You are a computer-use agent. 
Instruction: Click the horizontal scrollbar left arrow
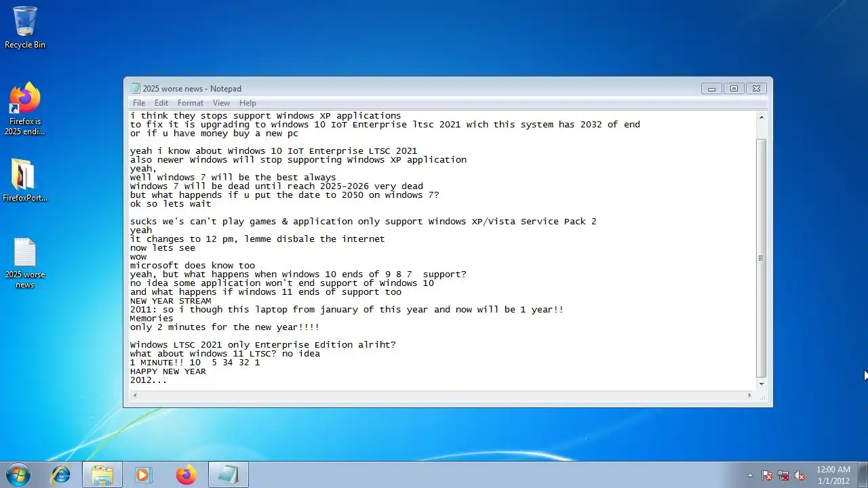[134, 395]
